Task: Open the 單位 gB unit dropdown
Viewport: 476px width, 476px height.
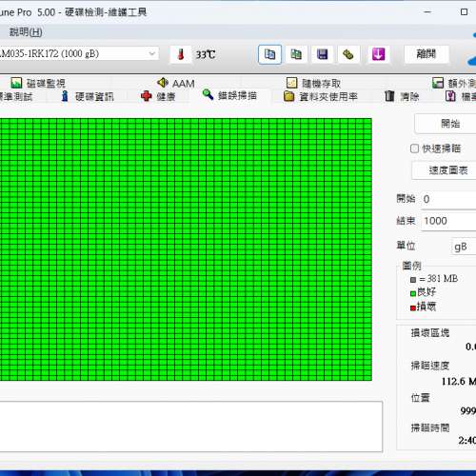Action: [x=464, y=247]
